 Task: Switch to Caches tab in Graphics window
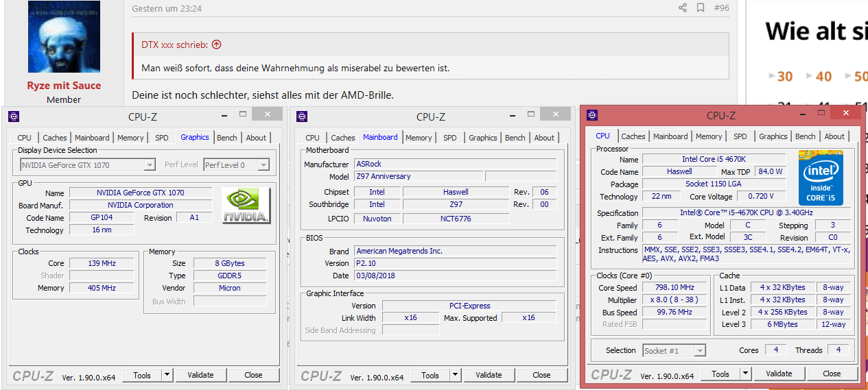[55, 138]
